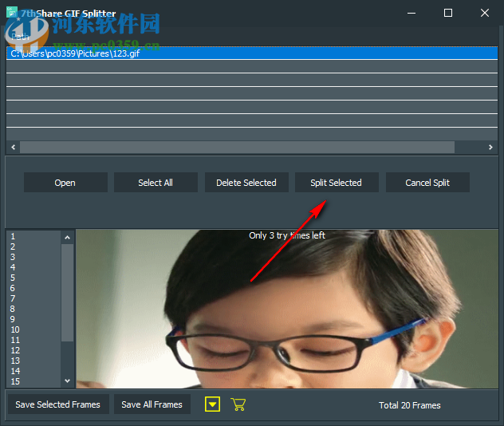Click the Total 20 Frames status text

410,405
